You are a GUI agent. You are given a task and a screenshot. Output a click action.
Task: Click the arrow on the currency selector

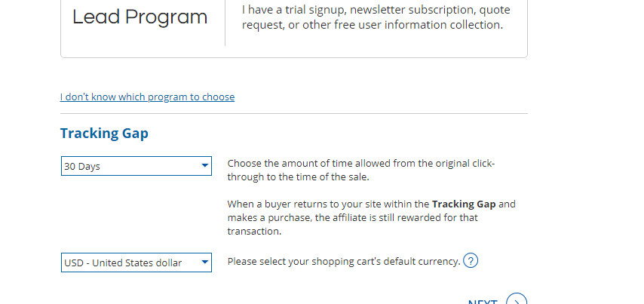click(204, 263)
